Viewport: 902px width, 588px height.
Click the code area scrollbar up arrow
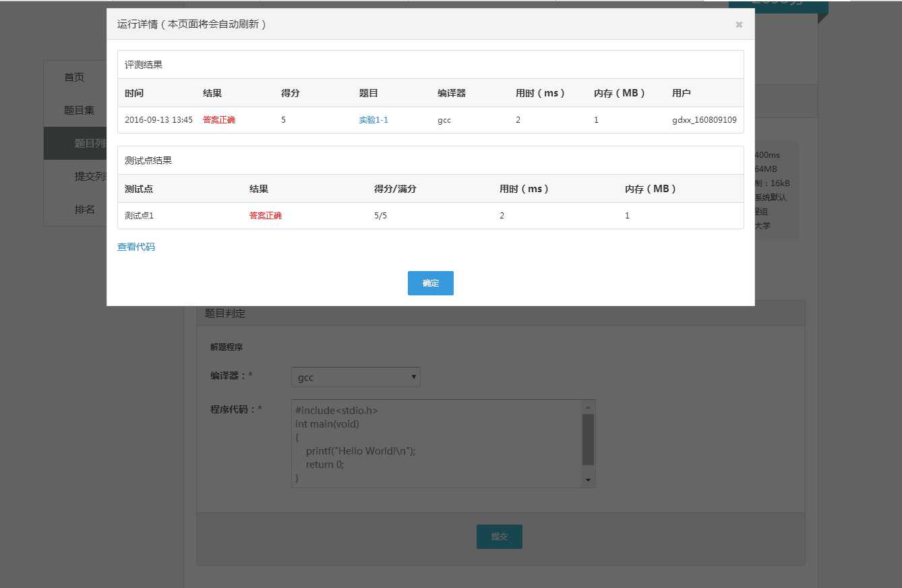click(588, 407)
